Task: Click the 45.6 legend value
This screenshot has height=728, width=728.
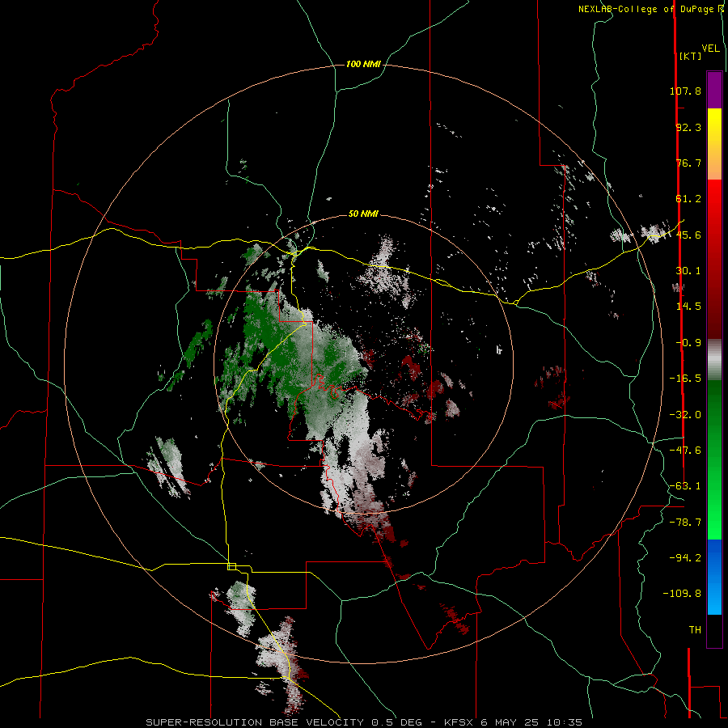Action: 688,235
